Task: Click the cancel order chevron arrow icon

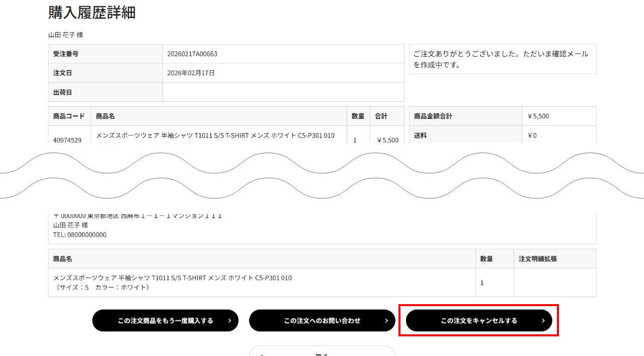Action: [x=543, y=321]
